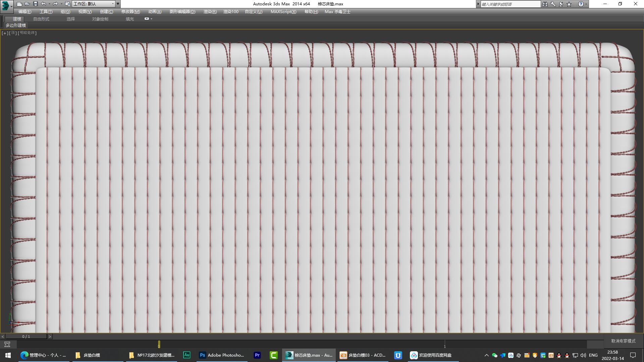
Task: Save the file with the floppy disk icon
Action: click(x=36, y=4)
